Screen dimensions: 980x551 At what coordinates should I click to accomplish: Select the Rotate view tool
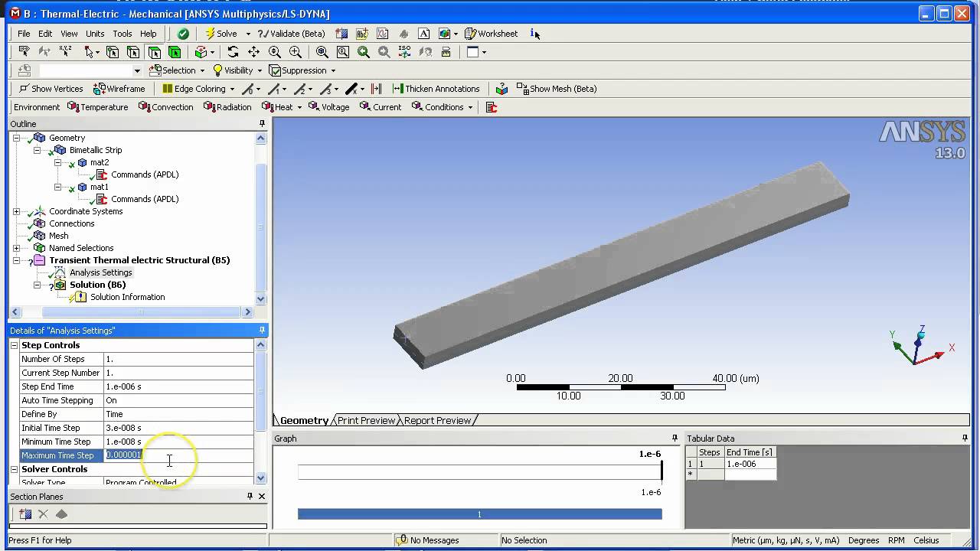pyautogui.click(x=233, y=52)
